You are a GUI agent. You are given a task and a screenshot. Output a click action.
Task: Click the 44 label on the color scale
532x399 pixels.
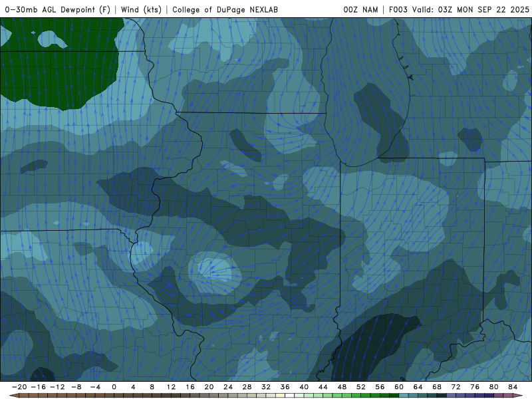[x=323, y=387]
